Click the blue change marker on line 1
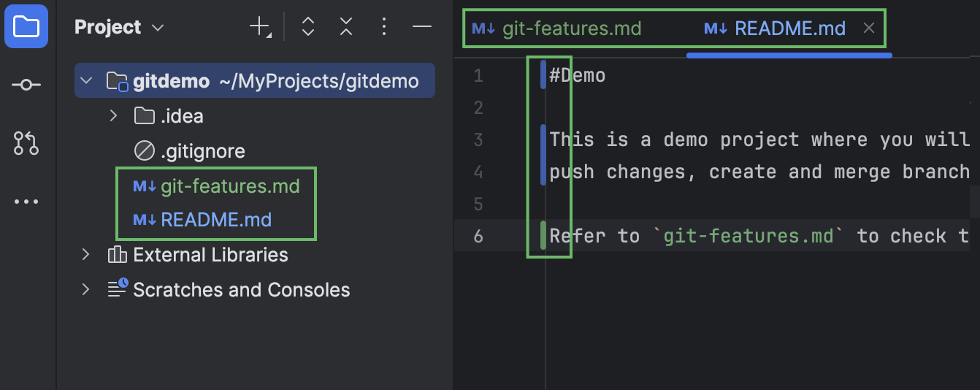Viewport: 980px width, 390px height. click(543, 75)
